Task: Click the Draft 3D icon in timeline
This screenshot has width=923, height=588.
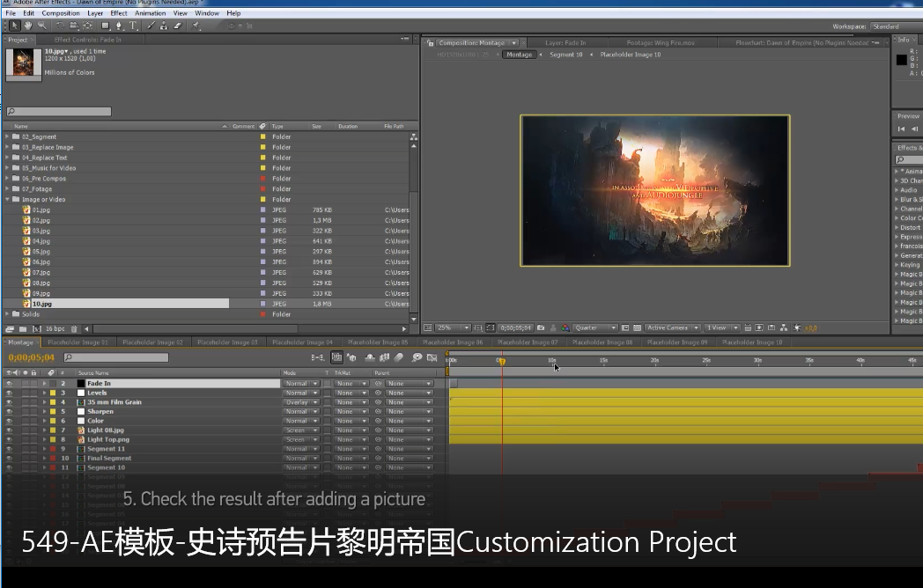Action: point(351,357)
